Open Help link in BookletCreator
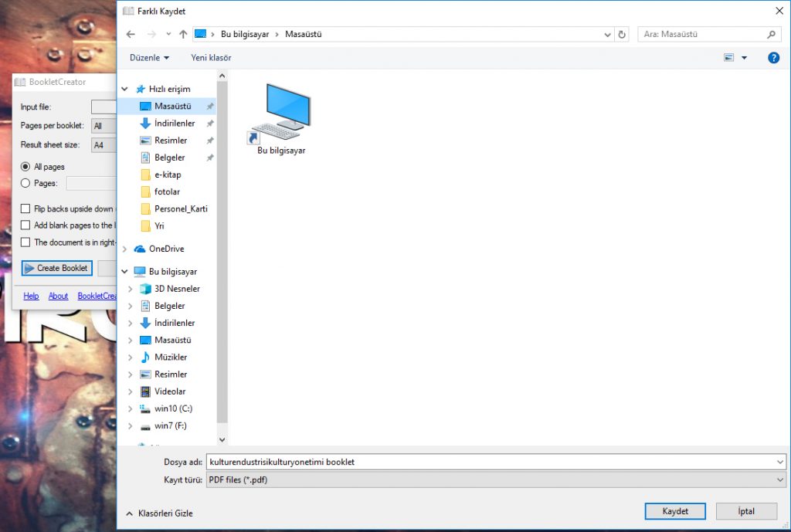This screenshot has width=791, height=532. 31,296
